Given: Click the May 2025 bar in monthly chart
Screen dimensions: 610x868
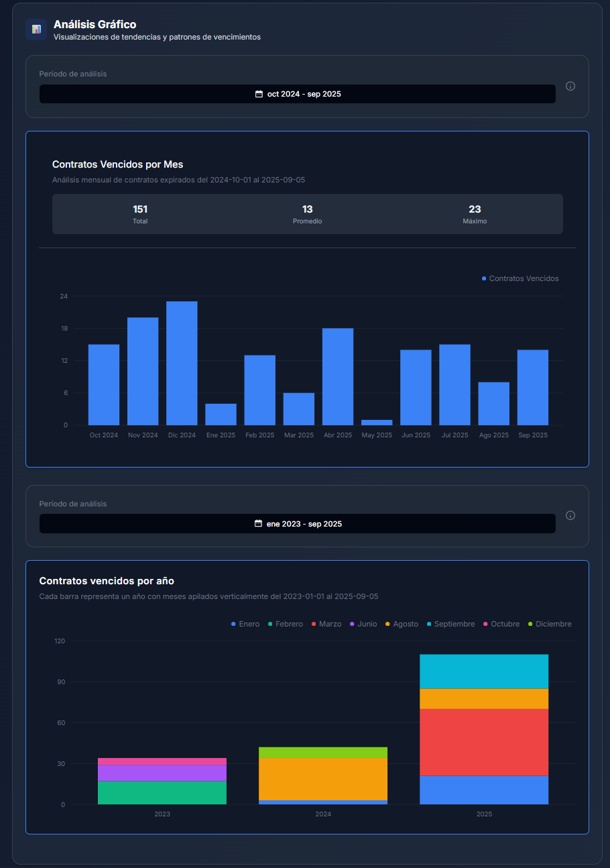Looking at the screenshot, I should pyautogui.click(x=377, y=422).
